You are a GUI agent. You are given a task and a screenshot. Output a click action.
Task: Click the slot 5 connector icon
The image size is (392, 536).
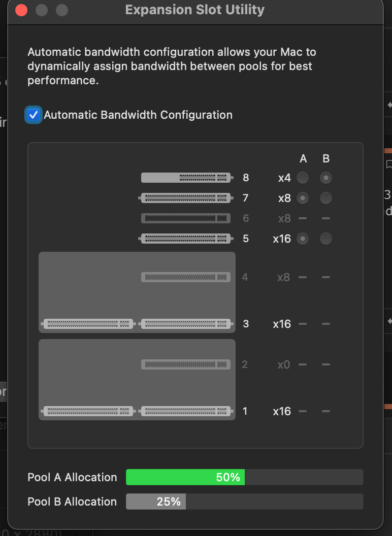pos(186,238)
